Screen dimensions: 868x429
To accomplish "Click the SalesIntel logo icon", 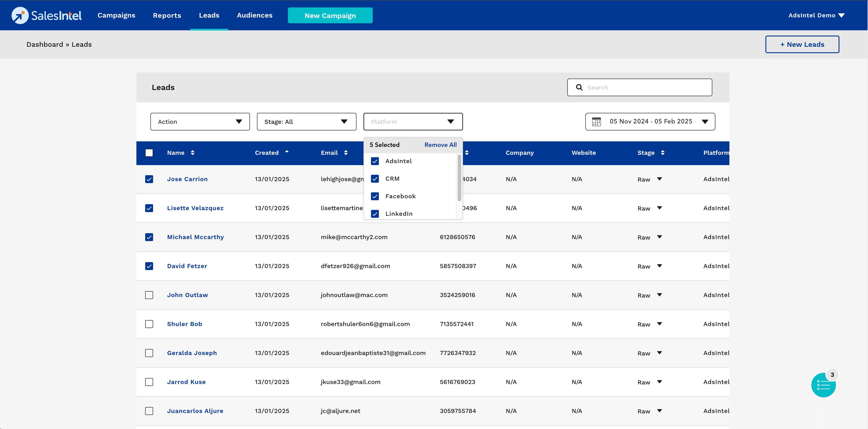I will (20, 16).
